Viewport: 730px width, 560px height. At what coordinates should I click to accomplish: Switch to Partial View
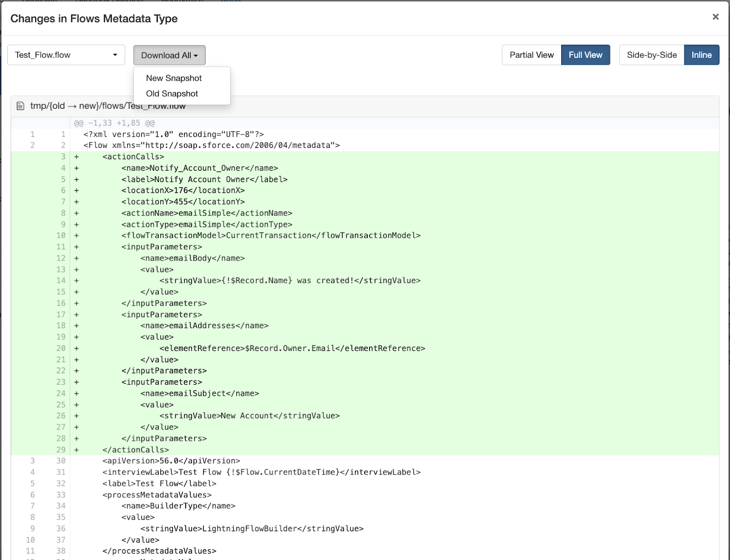[532, 55]
